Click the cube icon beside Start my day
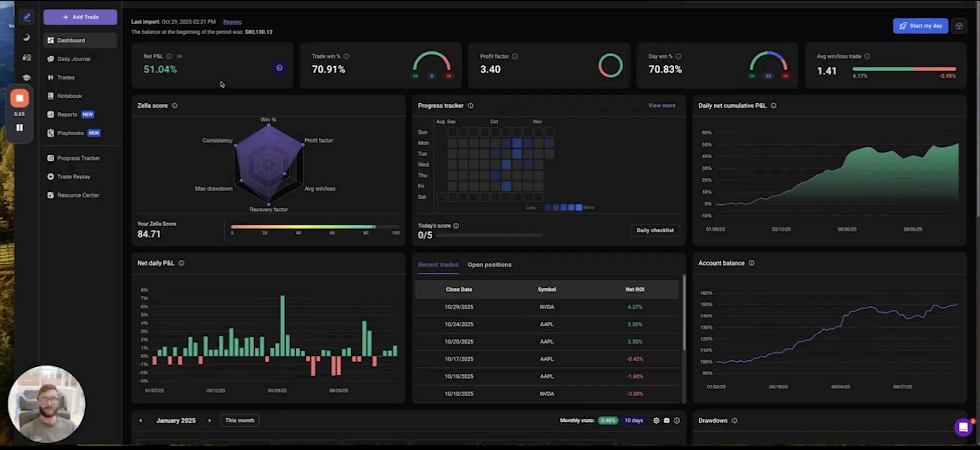The image size is (980, 450). pos(959,26)
